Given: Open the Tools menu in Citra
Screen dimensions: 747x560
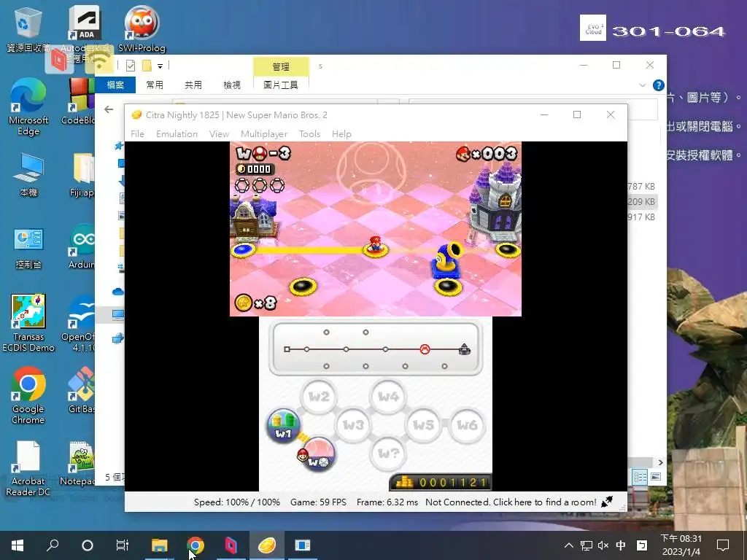Looking at the screenshot, I should click(309, 134).
